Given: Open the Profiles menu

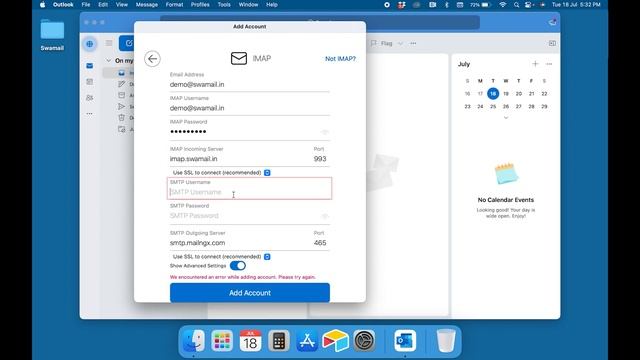Looking at the screenshot, I should 200,4.
